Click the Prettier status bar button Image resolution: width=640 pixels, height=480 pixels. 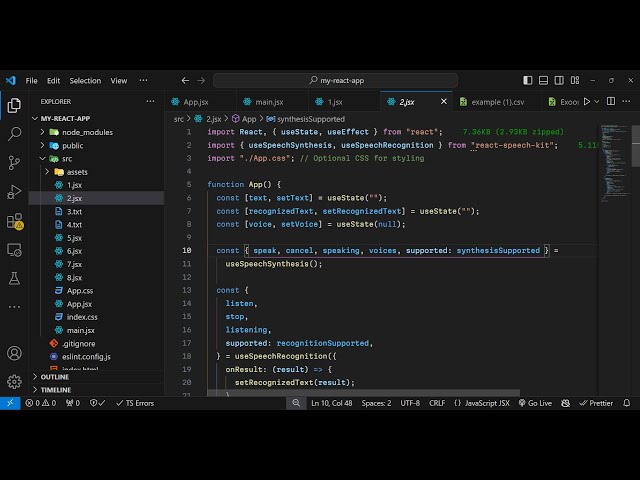click(x=596, y=403)
